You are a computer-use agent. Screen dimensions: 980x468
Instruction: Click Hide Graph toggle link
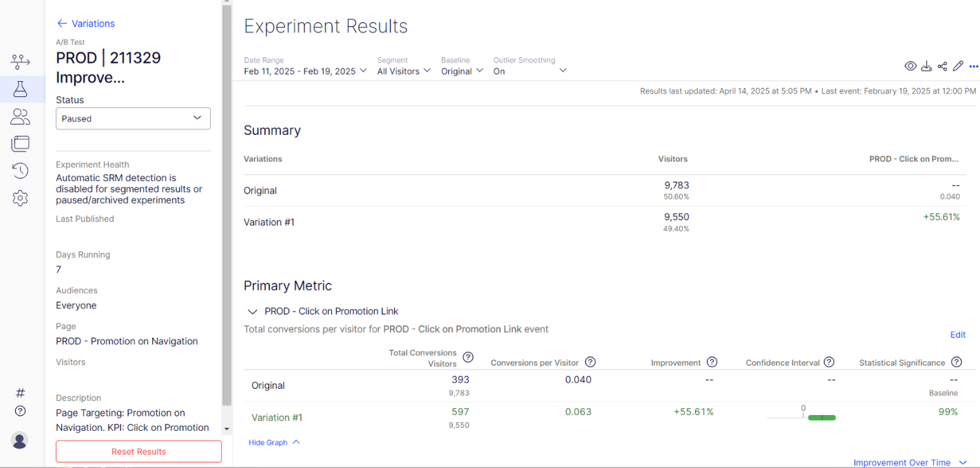tap(274, 443)
